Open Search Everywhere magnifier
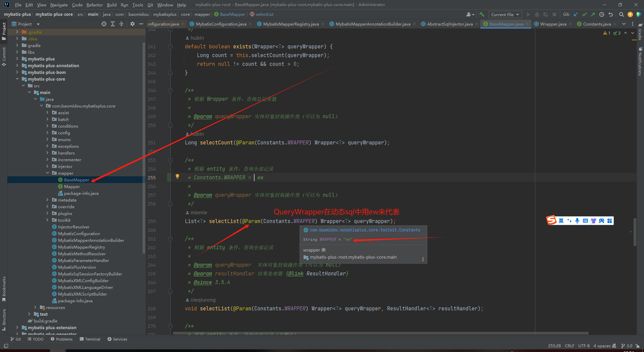 [621, 14]
